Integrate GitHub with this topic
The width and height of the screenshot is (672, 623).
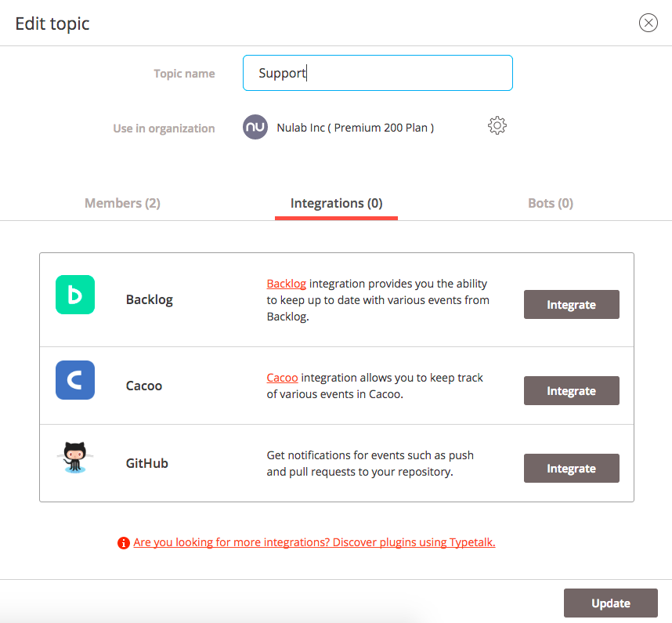coord(571,468)
